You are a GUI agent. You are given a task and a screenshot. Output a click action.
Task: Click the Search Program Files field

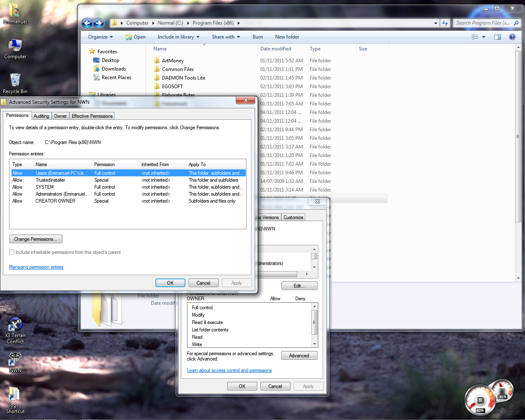tap(482, 23)
